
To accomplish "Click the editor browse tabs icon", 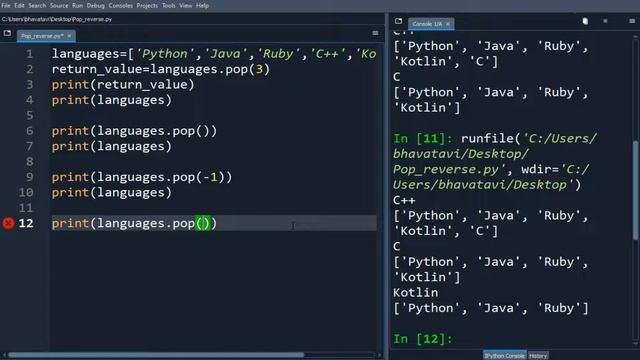I will click(x=7, y=33).
